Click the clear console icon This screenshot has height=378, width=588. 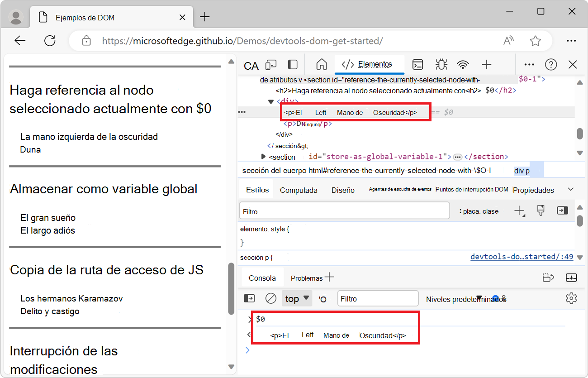tap(270, 298)
